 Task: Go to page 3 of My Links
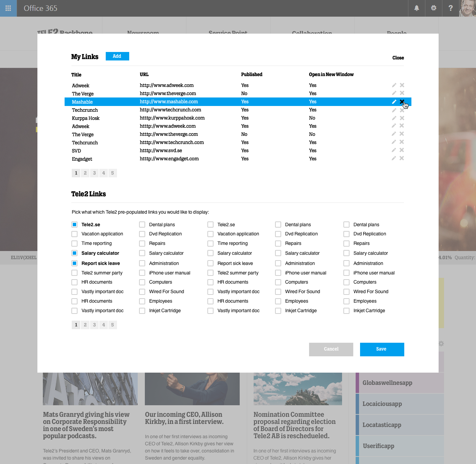point(95,173)
